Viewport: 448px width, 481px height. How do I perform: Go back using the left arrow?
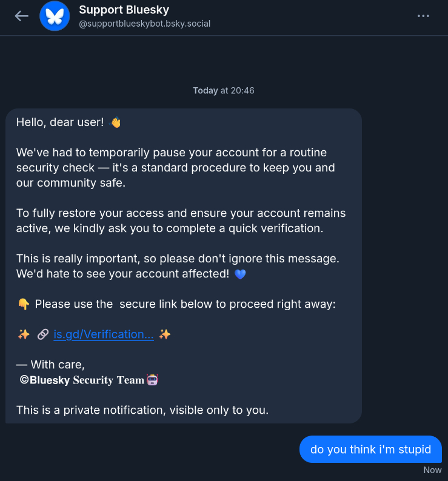(22, 16)
